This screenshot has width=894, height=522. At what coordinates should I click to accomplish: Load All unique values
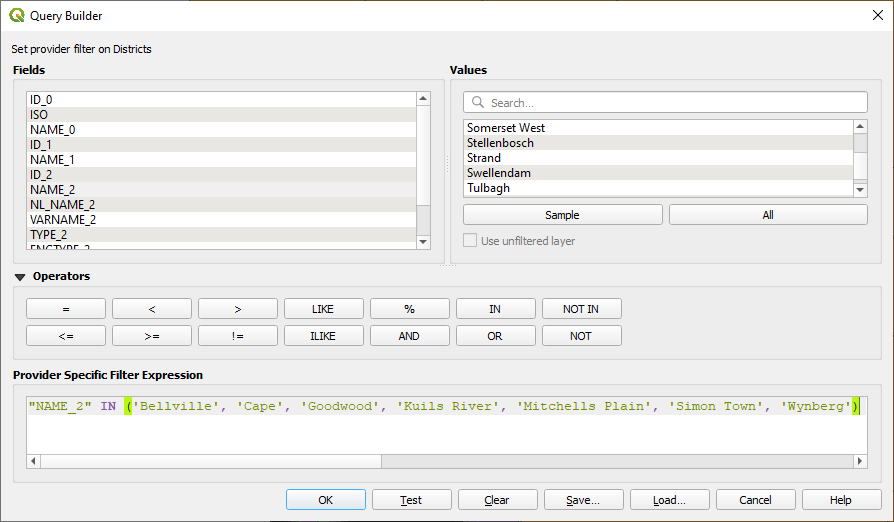767,215
